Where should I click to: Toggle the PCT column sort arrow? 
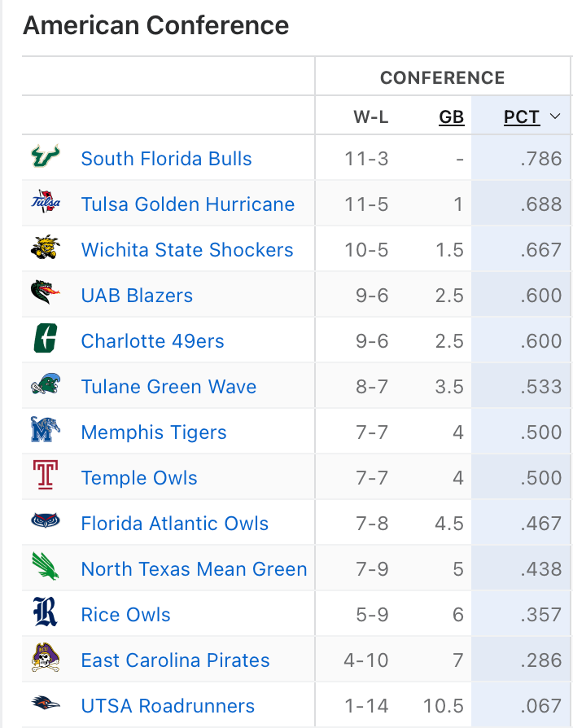click(556, 117)
